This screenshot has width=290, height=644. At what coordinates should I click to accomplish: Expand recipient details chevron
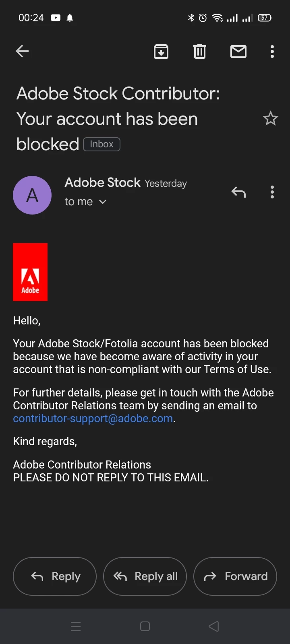click(103, 202)
